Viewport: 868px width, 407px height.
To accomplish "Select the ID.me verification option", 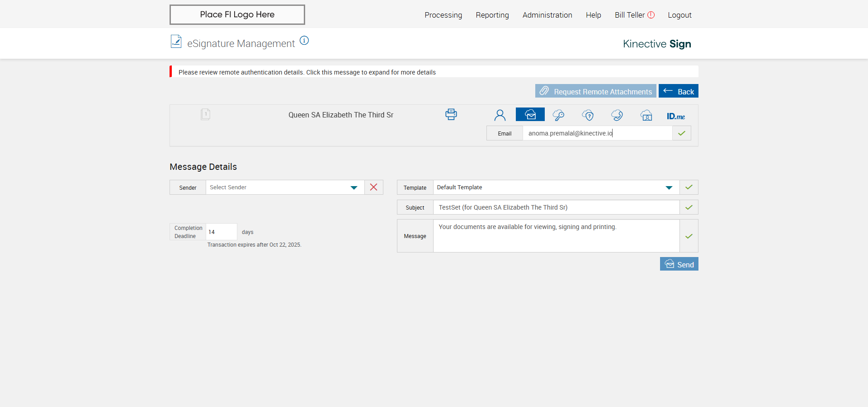I will (x=675, y=116).
